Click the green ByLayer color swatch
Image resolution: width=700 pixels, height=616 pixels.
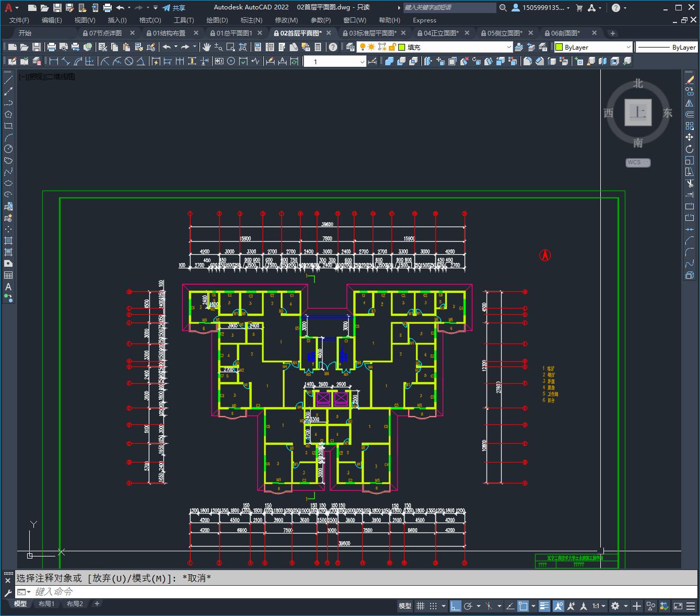559,47
